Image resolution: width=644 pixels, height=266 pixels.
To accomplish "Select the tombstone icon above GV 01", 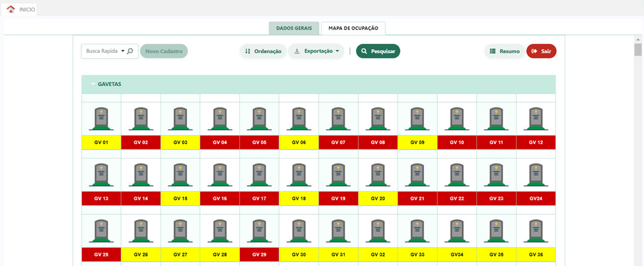I will coord(101,119).
